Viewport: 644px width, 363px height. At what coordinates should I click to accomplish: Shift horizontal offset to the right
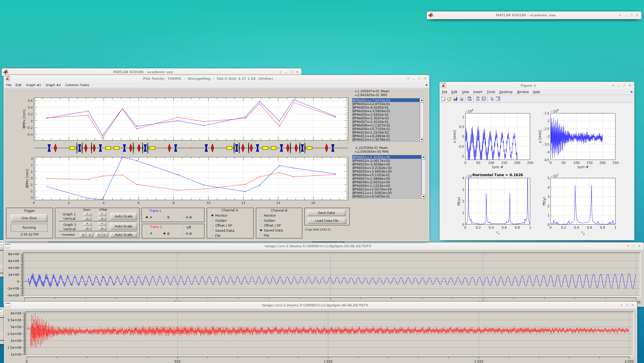pyautogui.click(x=105, y=235)
